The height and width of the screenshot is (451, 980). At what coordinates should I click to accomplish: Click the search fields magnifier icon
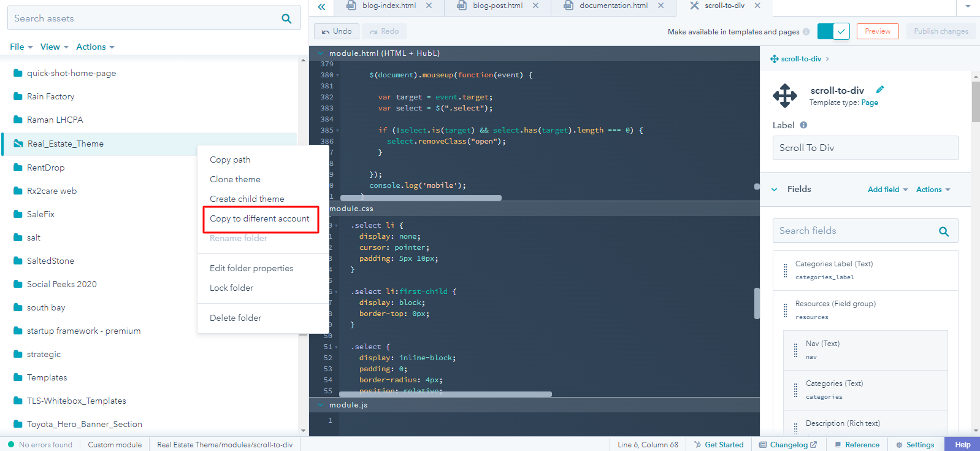(944, 231)
